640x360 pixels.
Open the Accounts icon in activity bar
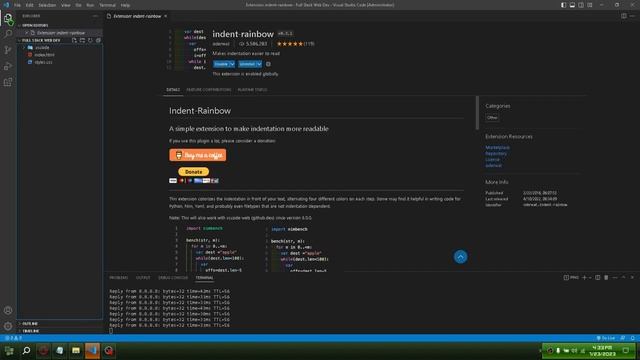click(8, 310)
